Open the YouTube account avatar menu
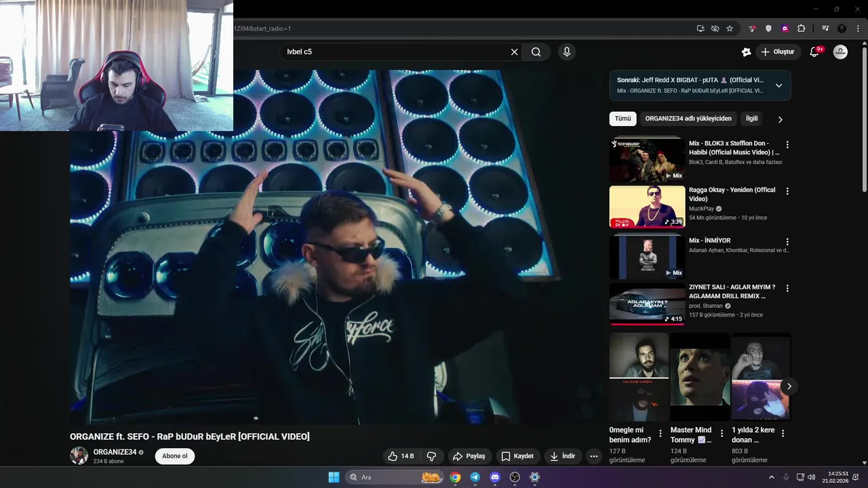The image size is (868, 488). (x=840, y=52)
